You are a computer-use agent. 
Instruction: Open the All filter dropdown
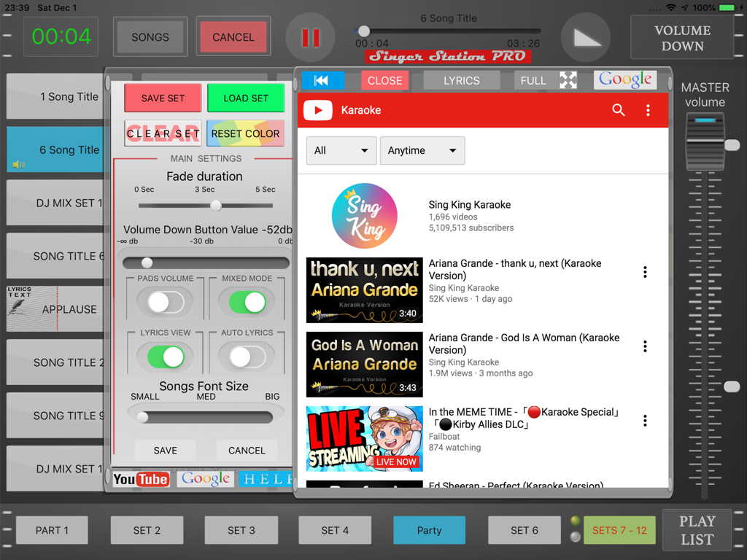[341, 150]
